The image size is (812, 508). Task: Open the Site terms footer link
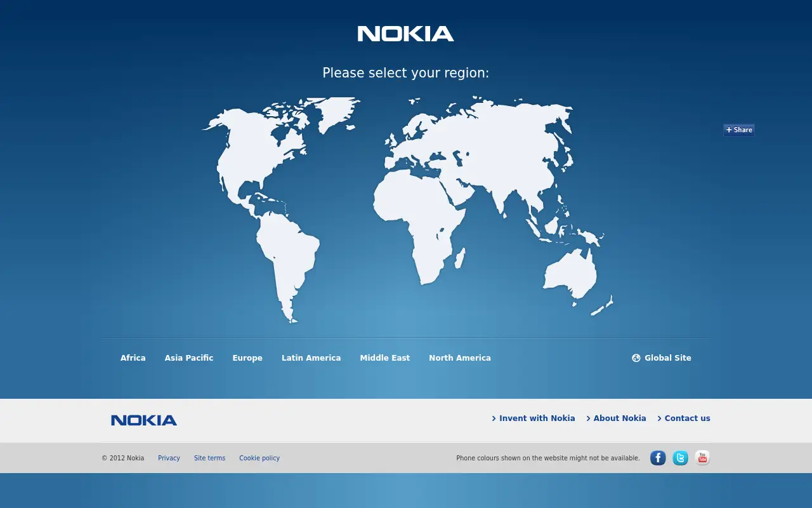(210, 458)
